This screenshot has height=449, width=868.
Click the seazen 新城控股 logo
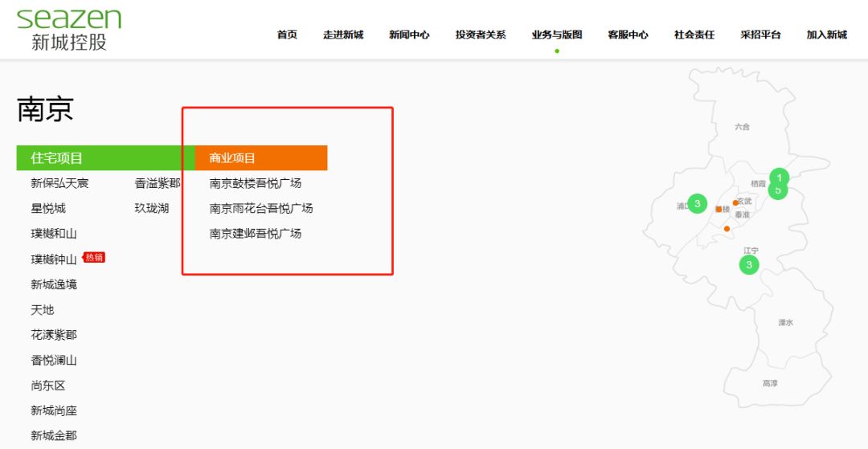(x=69, y=30)
